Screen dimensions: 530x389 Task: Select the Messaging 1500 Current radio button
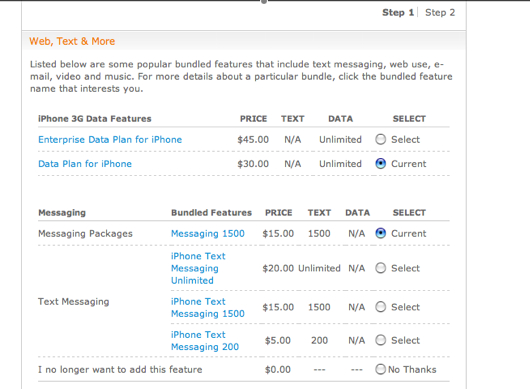[380, 233]
